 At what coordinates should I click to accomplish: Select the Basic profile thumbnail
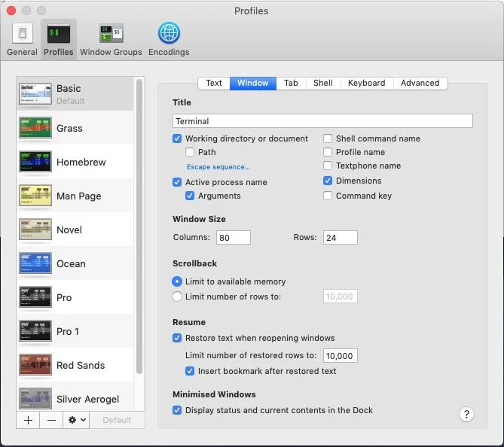(35, 94)
